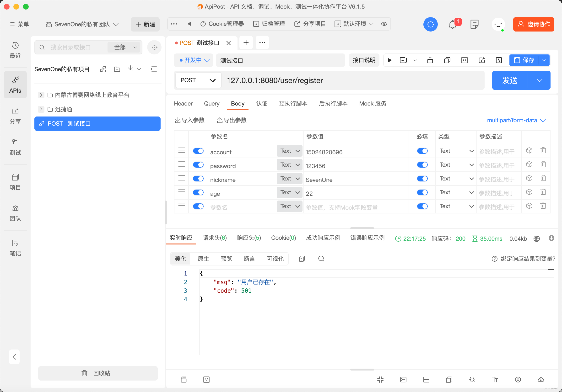Expand the 迅捷通 folder
The width and height of the screenshot is (562, 392).
41,109
